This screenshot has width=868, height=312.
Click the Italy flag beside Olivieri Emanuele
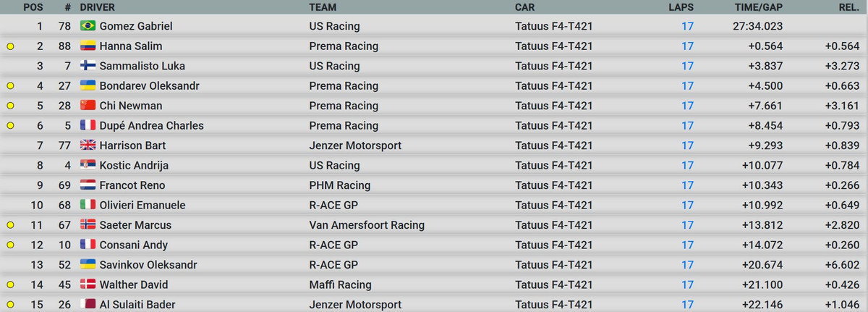click(88, 206)
